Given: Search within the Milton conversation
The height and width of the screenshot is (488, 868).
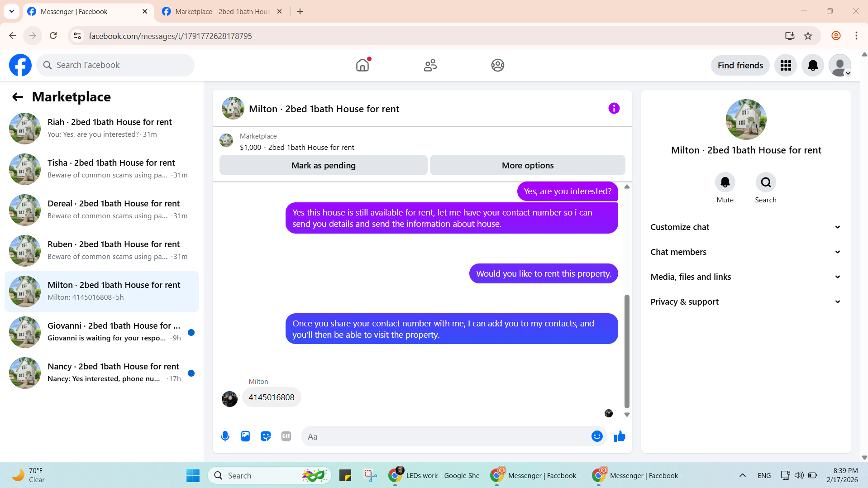Looking at the screenshot, I should click(765, 182).
